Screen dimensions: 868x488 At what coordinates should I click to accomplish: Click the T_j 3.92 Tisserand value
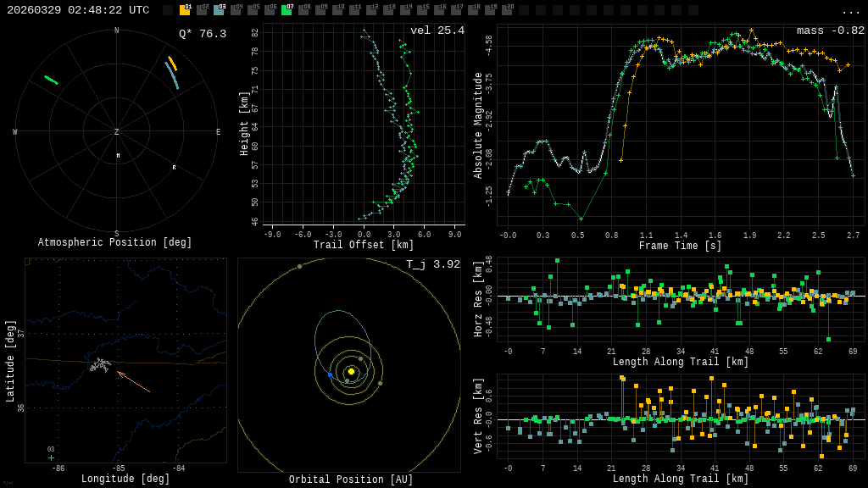pyautogui.click(x=433, y=264)
